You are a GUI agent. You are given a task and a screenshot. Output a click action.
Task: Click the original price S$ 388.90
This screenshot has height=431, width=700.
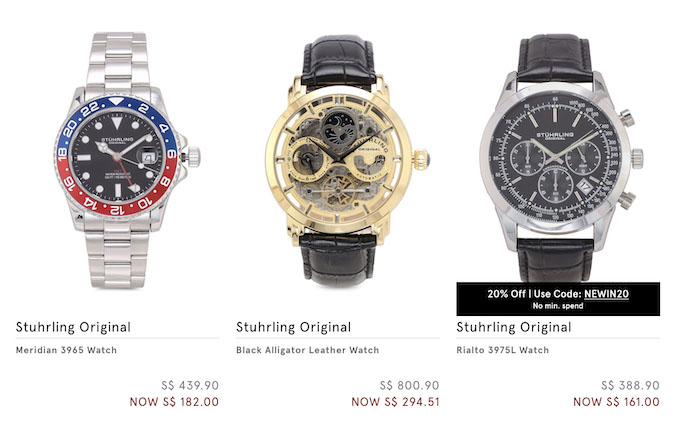(x=630, y=385)
